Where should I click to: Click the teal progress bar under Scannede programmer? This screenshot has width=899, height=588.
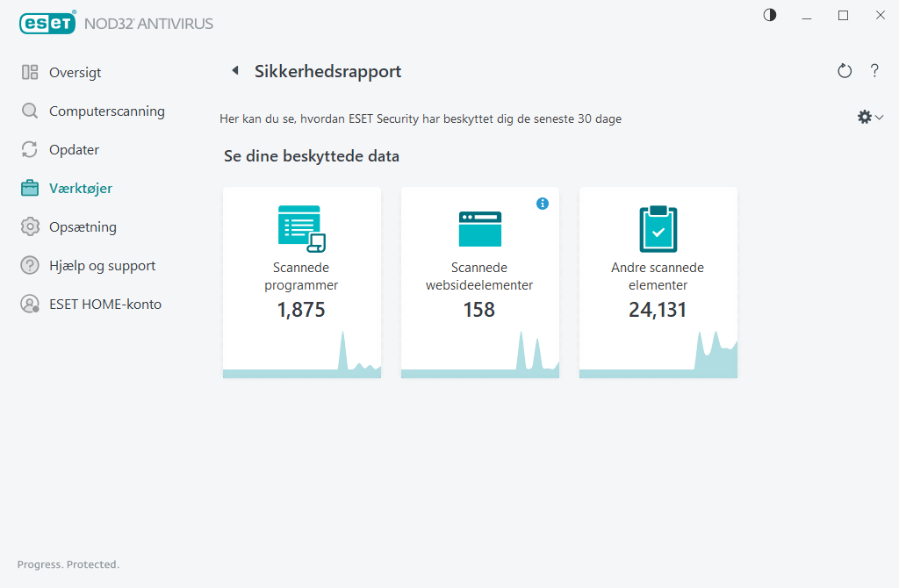pos(302,375)
